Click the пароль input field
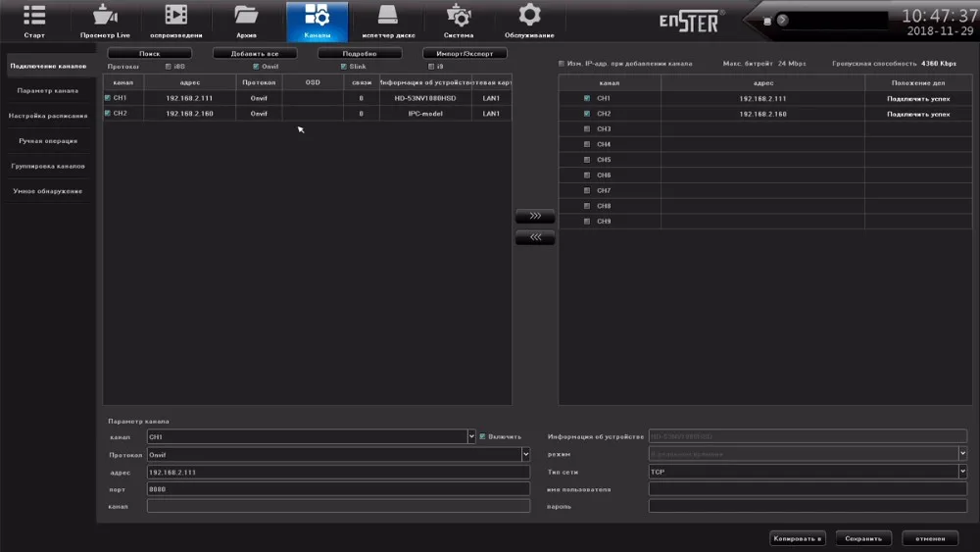 808,506
